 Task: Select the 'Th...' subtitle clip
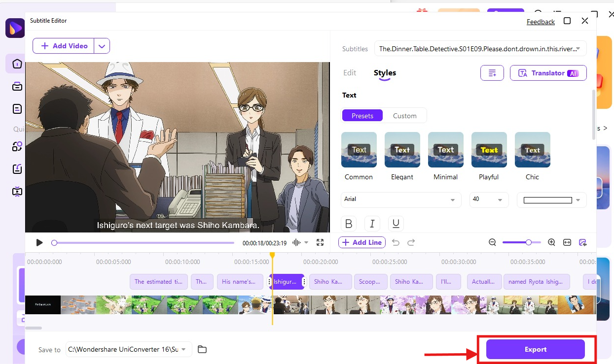coord(202,282)
